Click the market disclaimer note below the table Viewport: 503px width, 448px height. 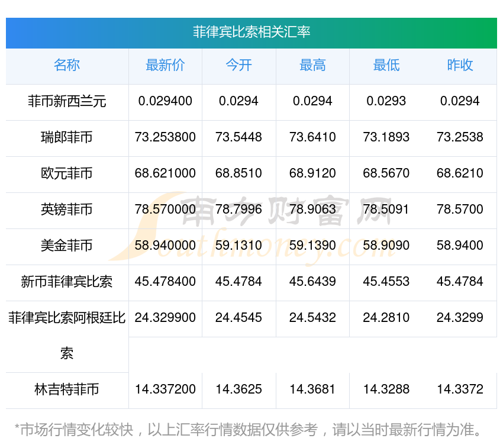[248, 429]
